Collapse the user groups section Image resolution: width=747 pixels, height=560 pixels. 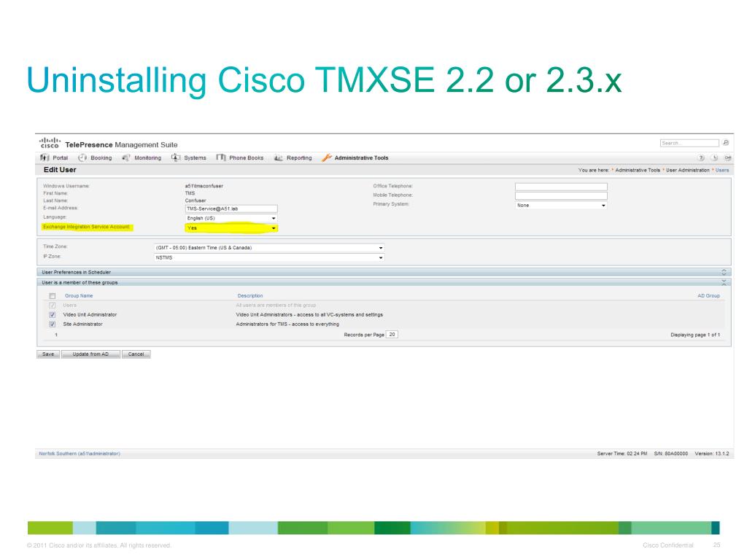[724, 282]
